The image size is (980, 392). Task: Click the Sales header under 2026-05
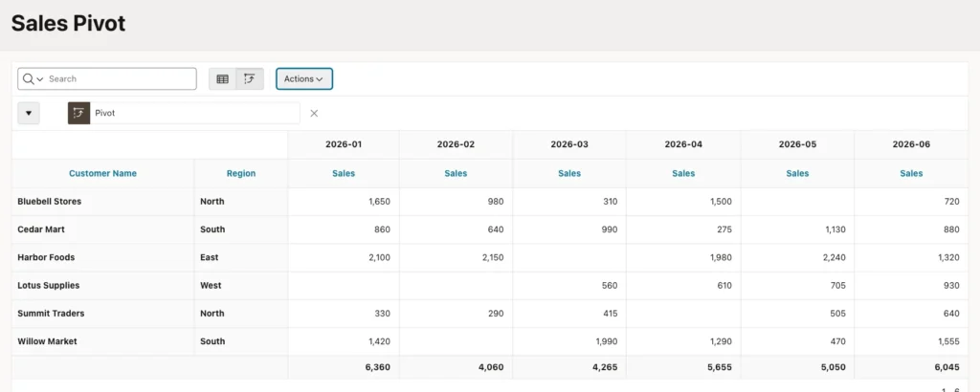[x=797, y=173]
